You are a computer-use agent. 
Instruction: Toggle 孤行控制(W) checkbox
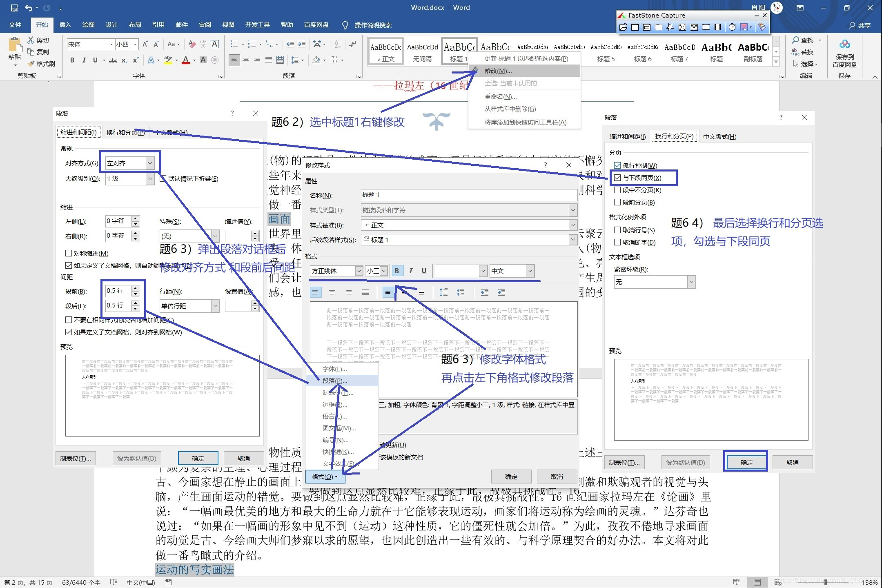tap(617, 165)
